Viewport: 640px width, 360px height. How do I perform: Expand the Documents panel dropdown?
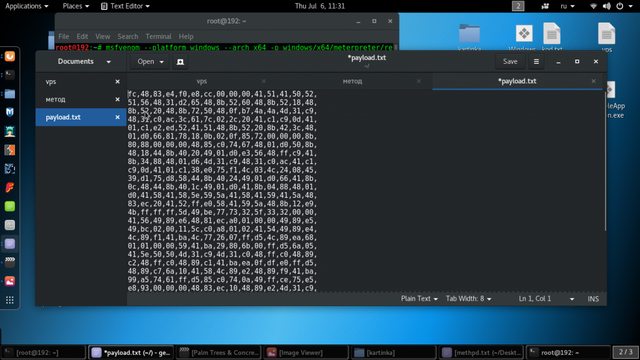(x=109, y=62)
